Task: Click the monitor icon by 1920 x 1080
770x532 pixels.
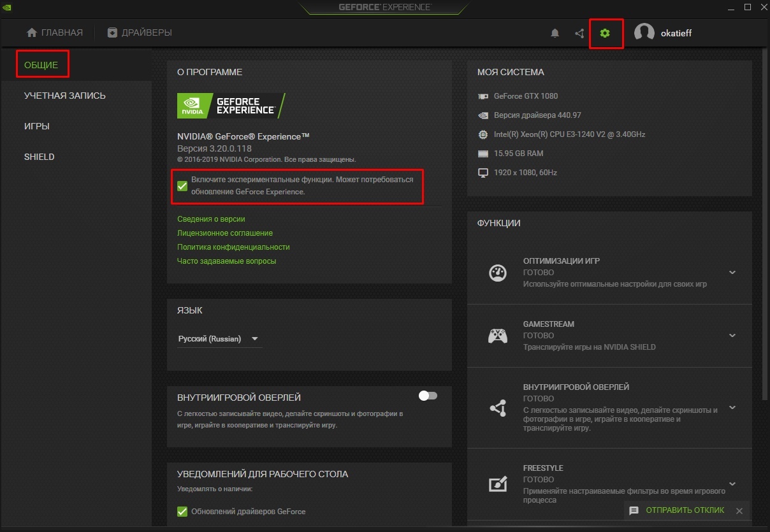Action: [x=483, y=173]
